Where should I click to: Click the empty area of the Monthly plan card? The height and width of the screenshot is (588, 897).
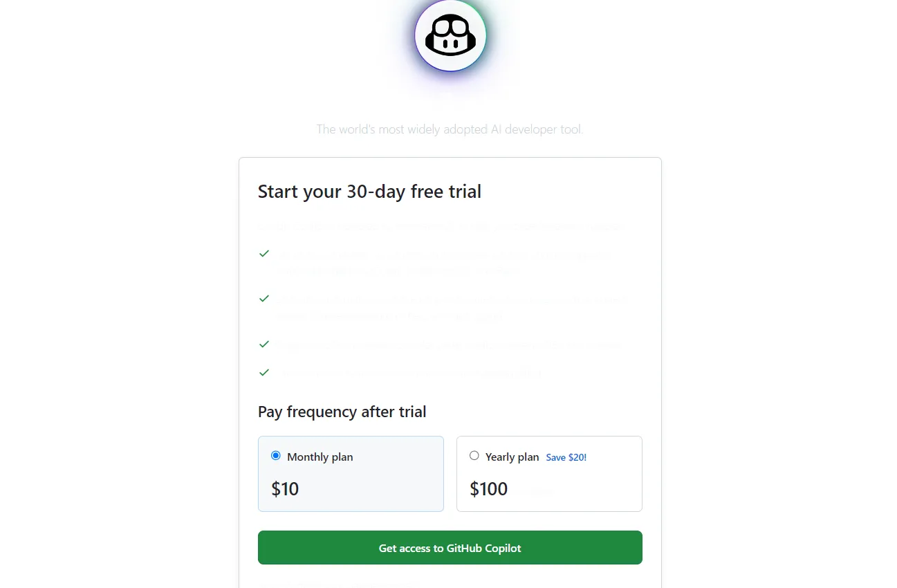point(387,484)
